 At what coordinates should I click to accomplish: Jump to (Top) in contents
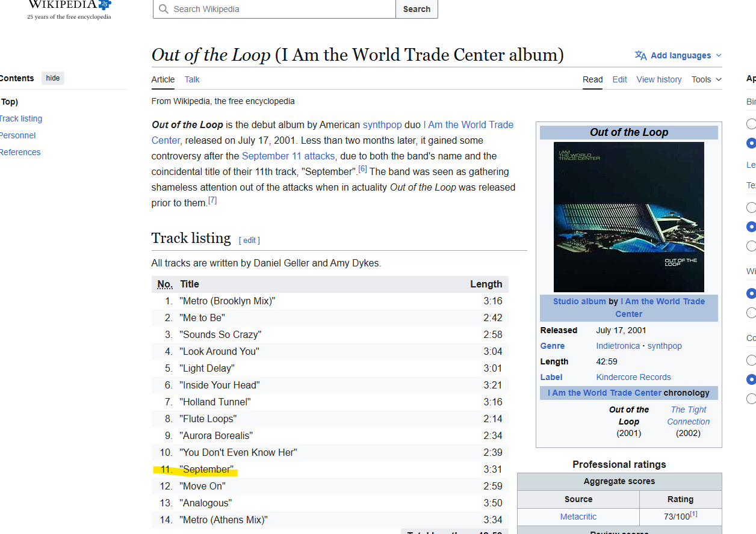pyautogui.click(x=9, y=102)
